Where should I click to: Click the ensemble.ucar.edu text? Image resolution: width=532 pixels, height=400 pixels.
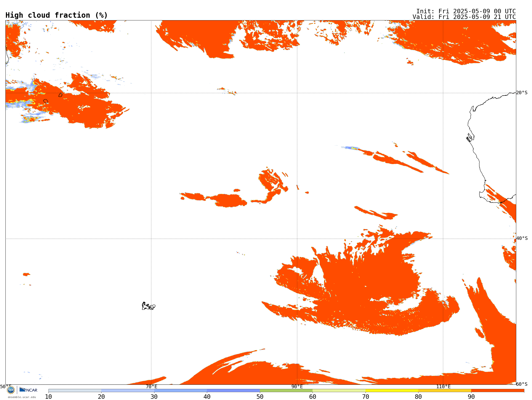(22, 397)
